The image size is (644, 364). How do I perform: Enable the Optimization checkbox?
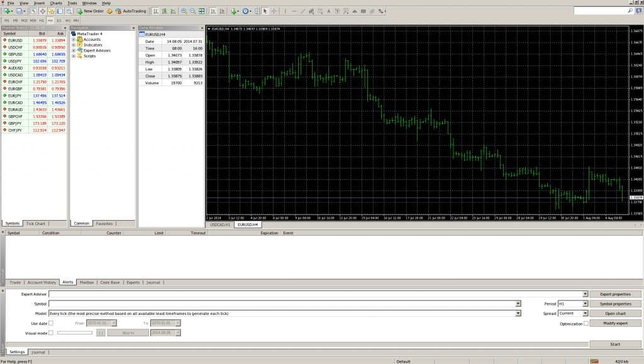587,323
